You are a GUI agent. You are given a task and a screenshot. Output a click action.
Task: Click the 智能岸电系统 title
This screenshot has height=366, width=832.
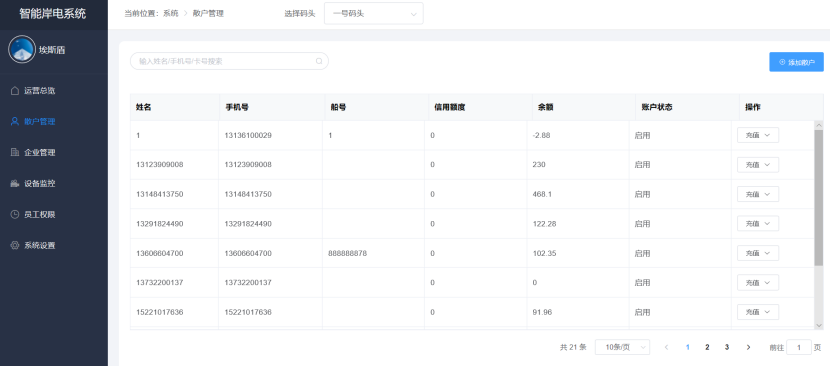pos(53,14)
